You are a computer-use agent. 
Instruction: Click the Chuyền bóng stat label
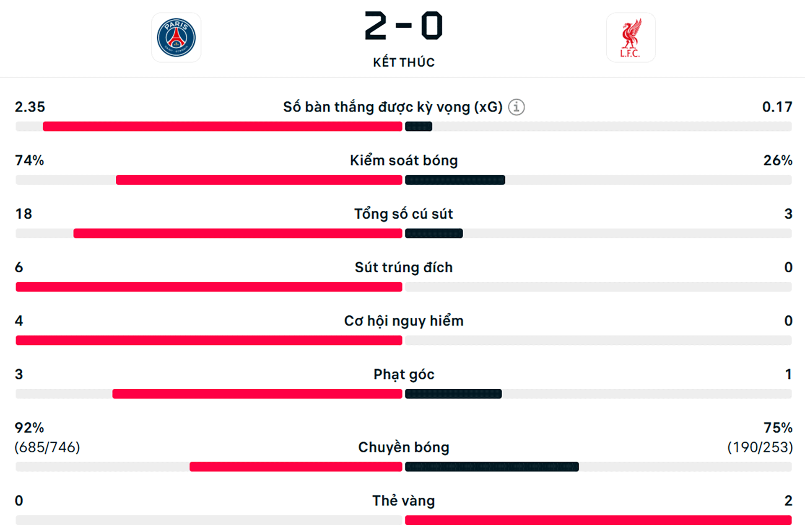(404, 447)
